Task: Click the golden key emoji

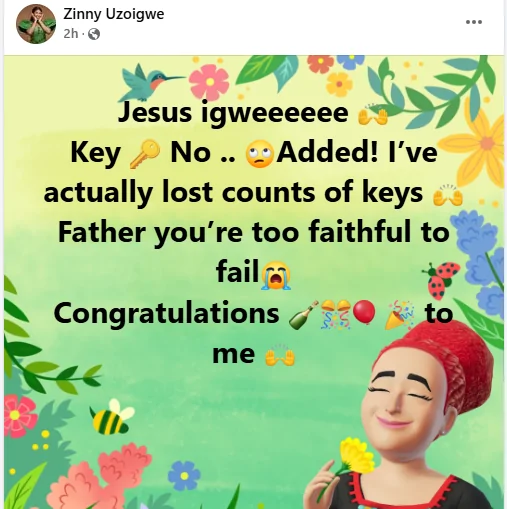Action: coord(144,154)
